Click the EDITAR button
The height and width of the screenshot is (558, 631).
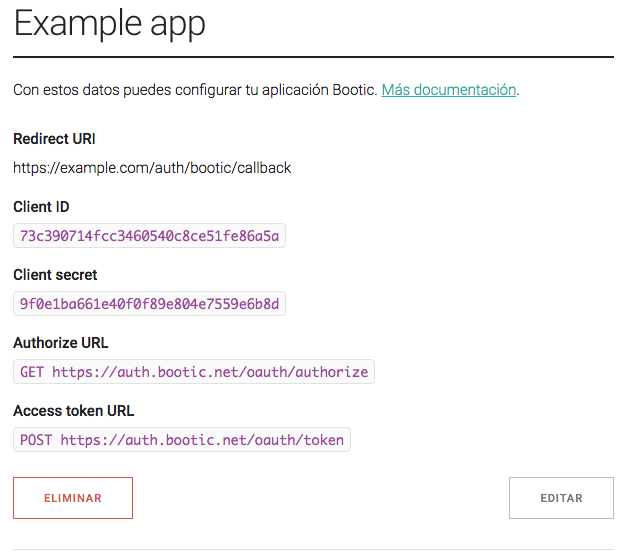(x=561, y=498)
